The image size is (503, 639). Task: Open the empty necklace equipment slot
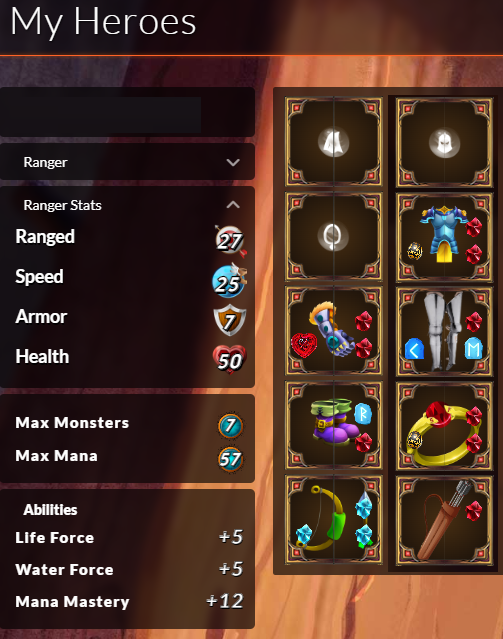click(333, 236)
